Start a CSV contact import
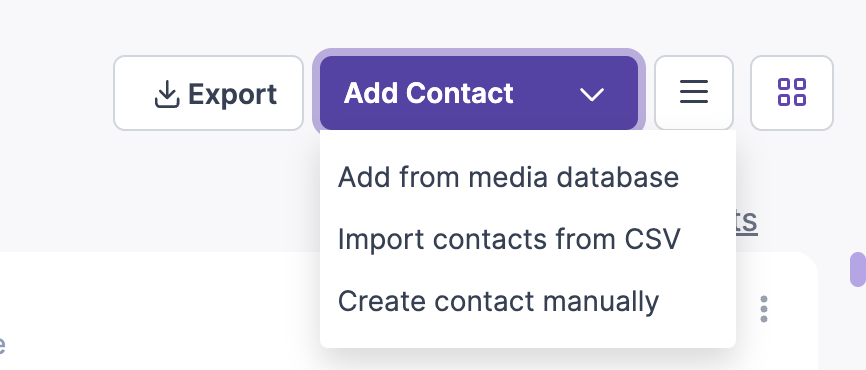This screenshot has height=370, width=866. click(509, 239)
